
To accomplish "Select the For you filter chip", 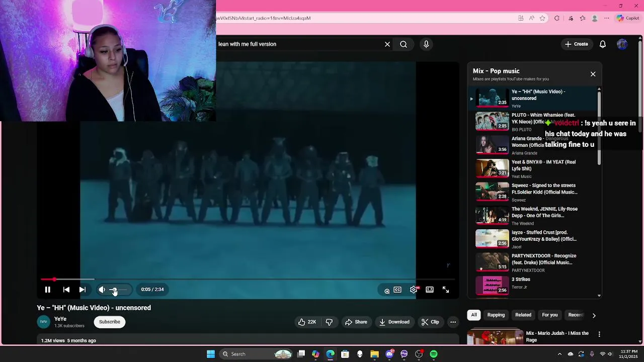I will pos(550,315).
